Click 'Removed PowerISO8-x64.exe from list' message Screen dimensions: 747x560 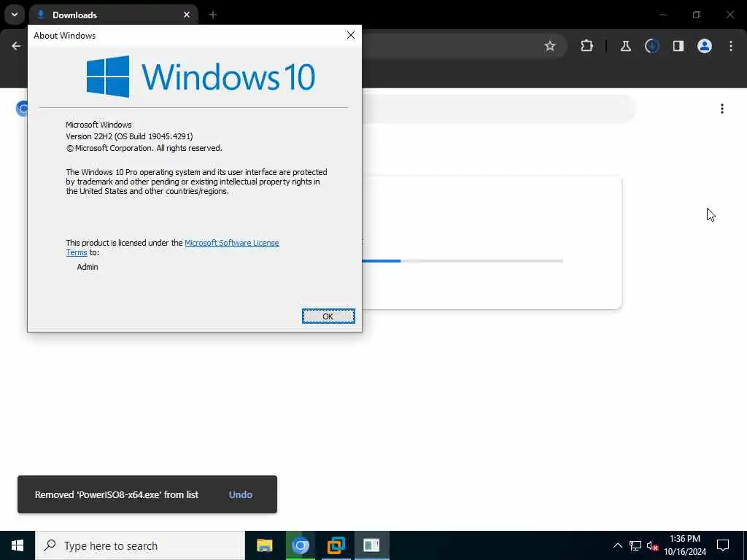pos(117,495)
